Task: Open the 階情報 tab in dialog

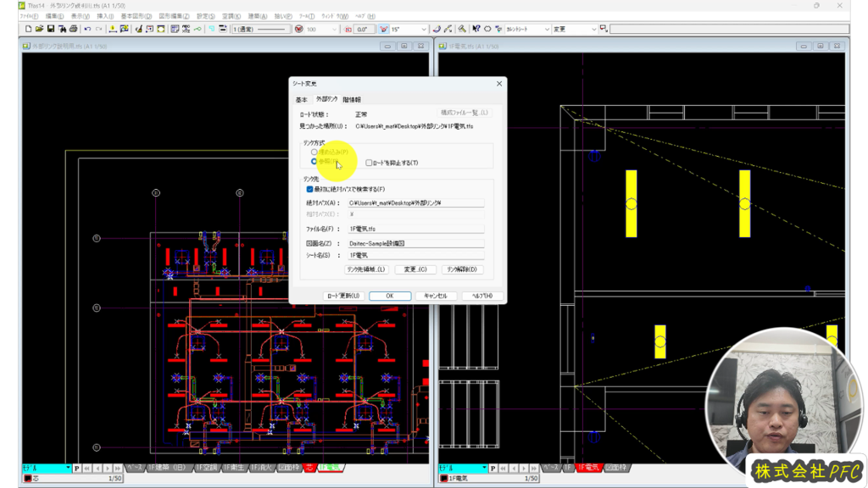Action: [x=352, y=99]
